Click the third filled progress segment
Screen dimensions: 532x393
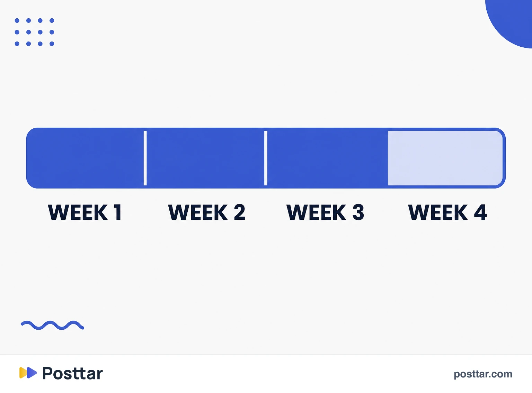point(327,158)
